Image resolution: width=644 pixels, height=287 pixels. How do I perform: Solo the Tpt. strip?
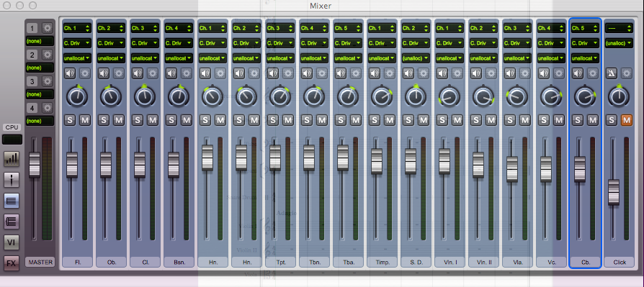click(x=273, y=120)
